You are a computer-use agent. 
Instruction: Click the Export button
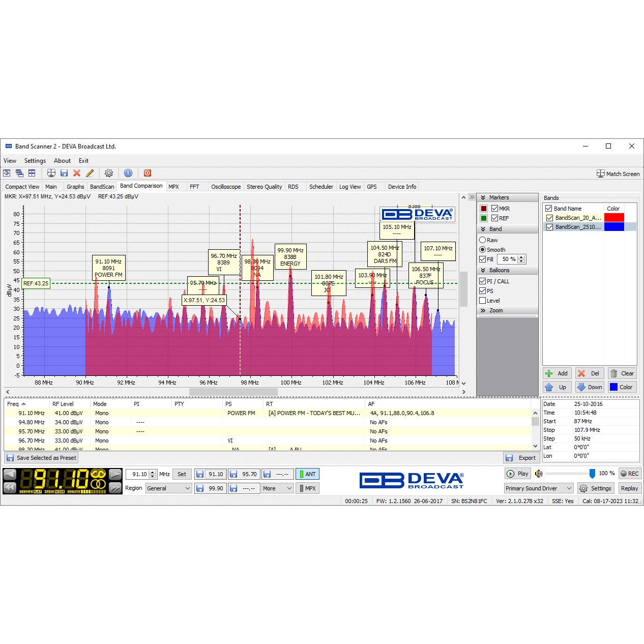[521, 458]
